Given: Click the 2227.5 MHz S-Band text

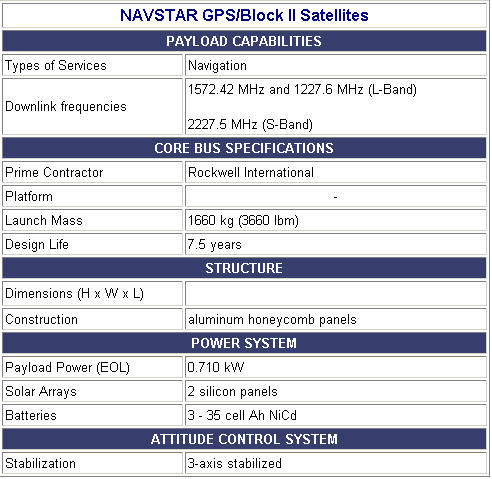Looking at the screenshot, I should click(x=250, y=125).
